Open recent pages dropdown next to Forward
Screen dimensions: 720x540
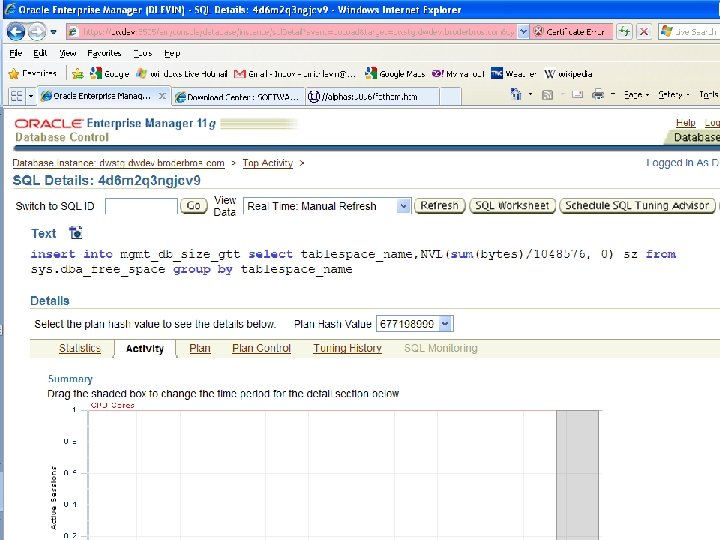(54, 32)
